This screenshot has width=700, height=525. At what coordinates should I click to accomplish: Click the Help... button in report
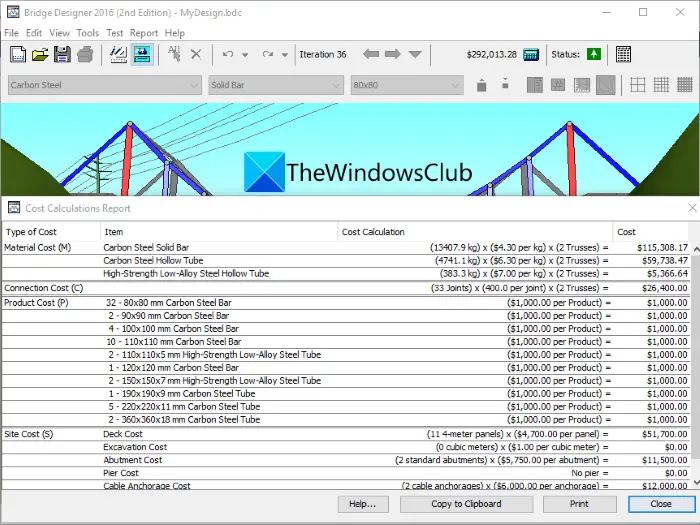tap(362, 504)
